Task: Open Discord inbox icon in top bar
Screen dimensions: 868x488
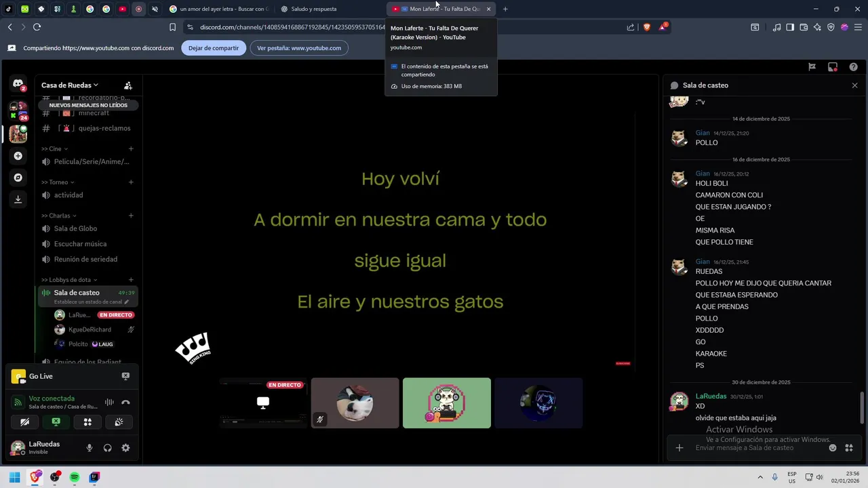Action: [x=833, y=66]
